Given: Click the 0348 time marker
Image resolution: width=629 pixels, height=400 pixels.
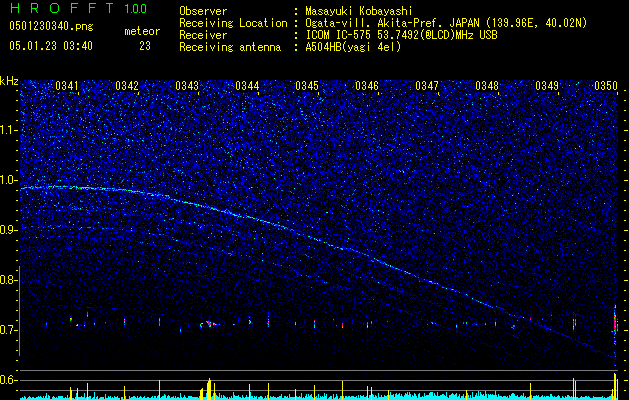Looking at the screenshot, I should click(x=487, y=86).
